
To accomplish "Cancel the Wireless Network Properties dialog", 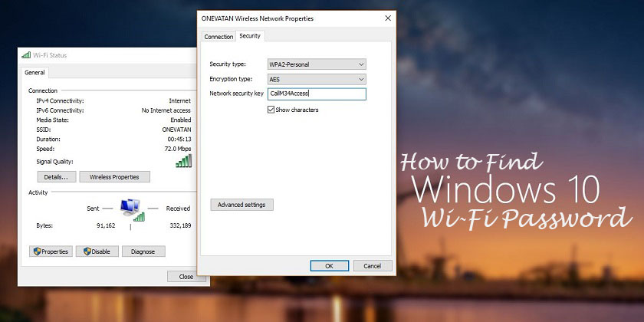I will [x=373, y=266].
